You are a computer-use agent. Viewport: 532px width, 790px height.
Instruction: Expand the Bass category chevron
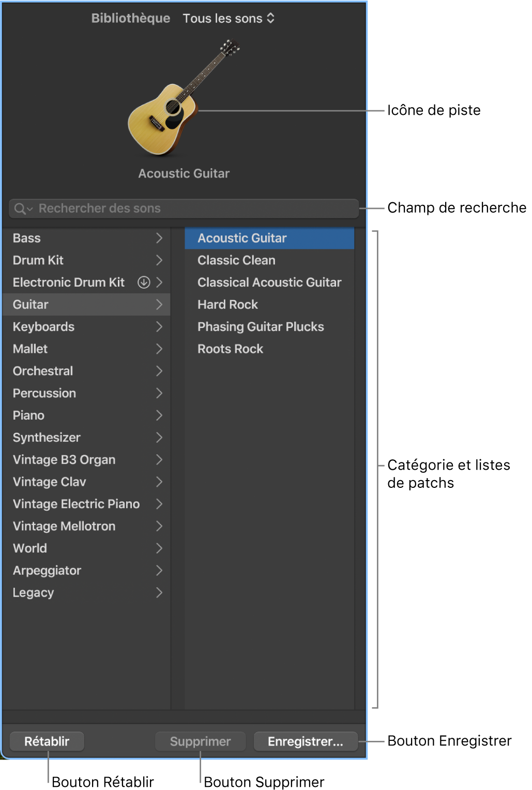click(x=159, y=238)
